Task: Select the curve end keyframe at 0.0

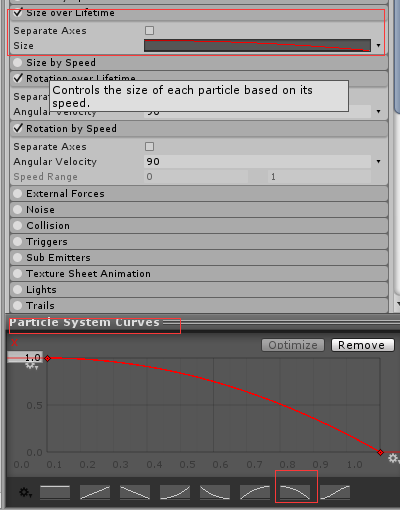Action: tap(380, 452)
